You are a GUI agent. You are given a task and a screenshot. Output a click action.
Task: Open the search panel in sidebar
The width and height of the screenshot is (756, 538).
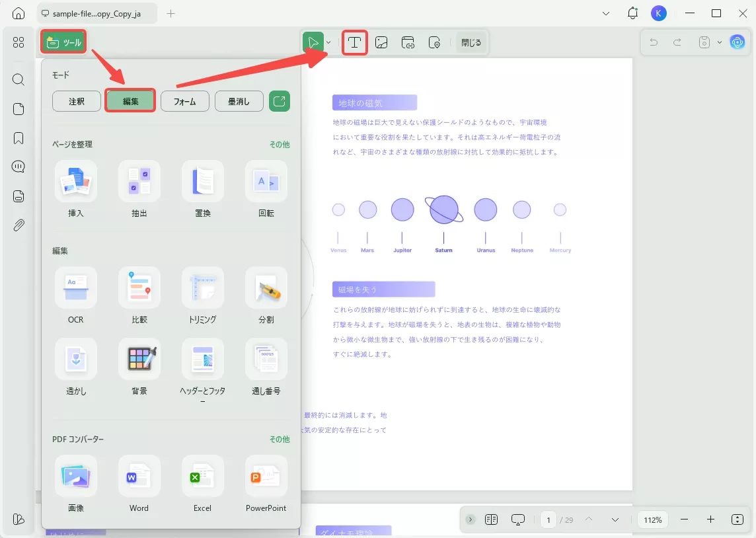(x=18, y=79)
